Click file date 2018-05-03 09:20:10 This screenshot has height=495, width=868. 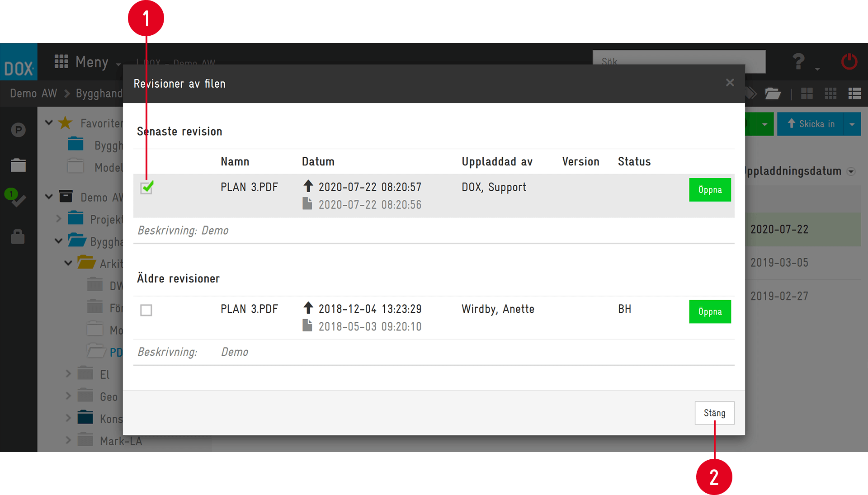point(370,327)
